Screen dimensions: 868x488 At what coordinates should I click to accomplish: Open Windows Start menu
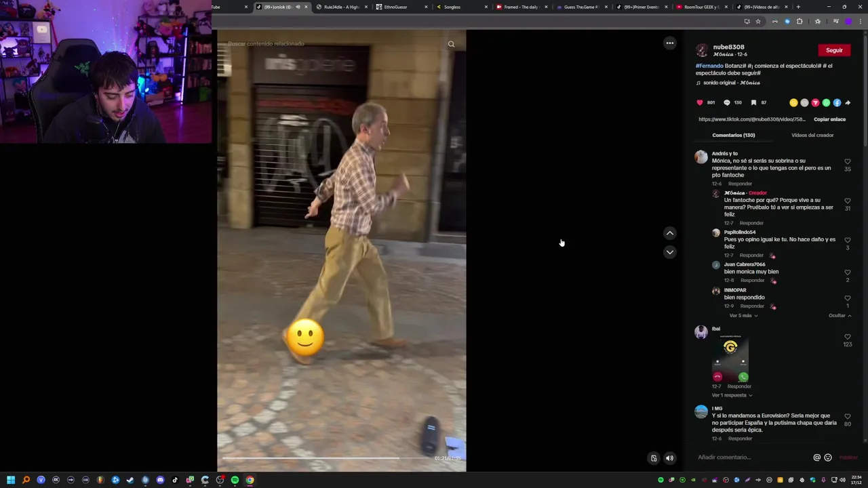(11, 480)
